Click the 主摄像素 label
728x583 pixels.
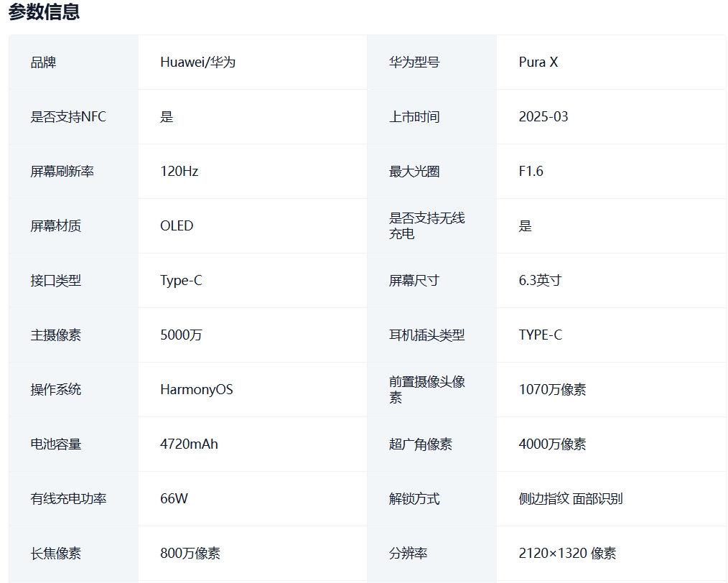coord(56,335)
